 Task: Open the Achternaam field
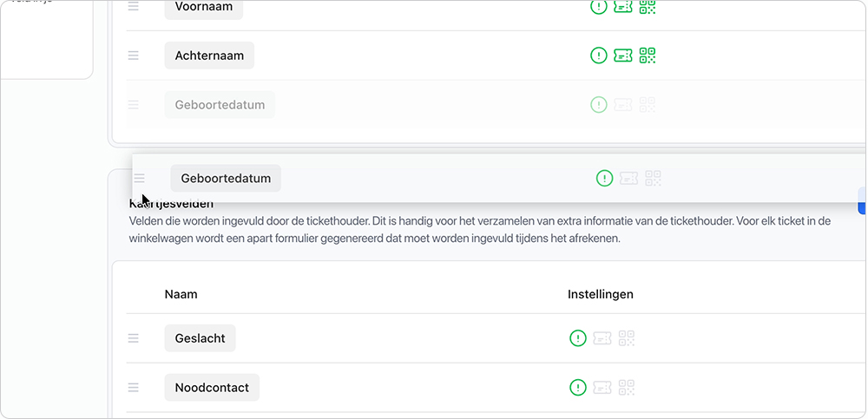pyautogui.click(x=209, y=56)
